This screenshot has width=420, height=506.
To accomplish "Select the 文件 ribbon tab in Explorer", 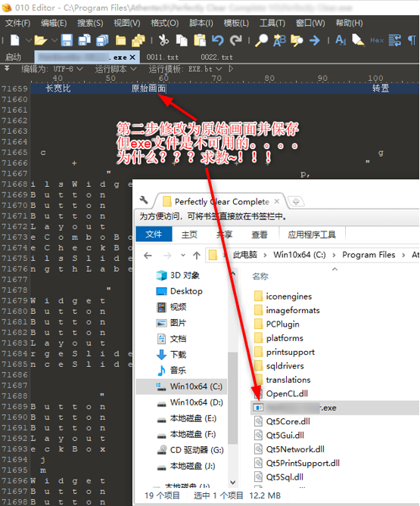I will (154, 234).
